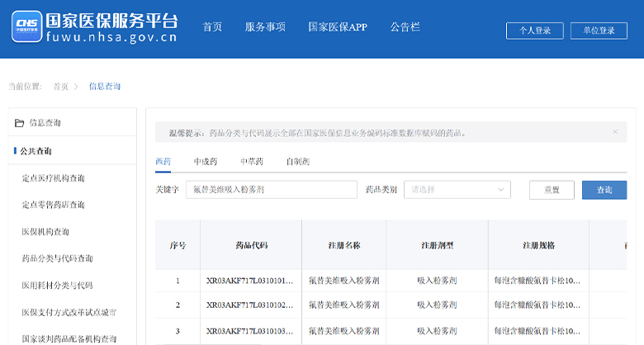
Task: Open 医用耗材分类与代码 in the sidebar
Action: coord(57,286)
